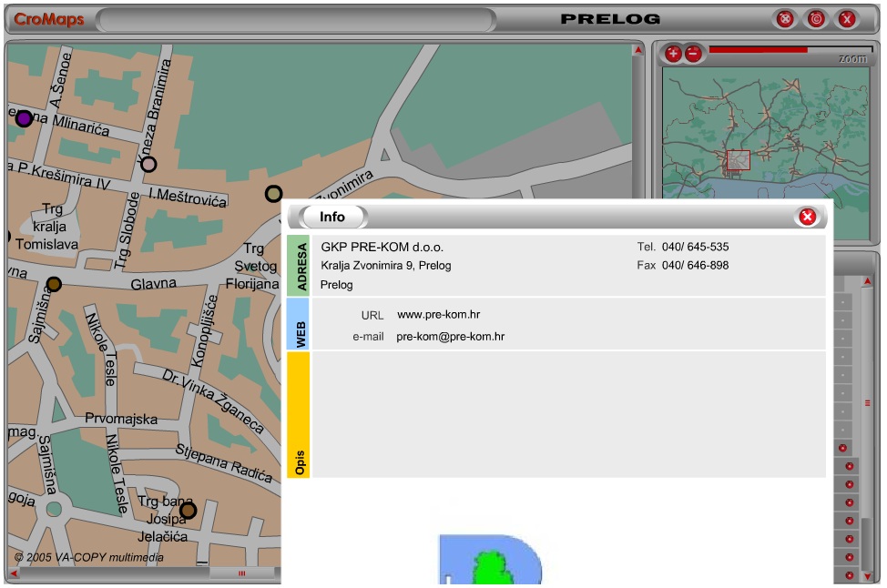Open the WEB section tab
This screenshot has height=588, width=887.
(299, 324)
